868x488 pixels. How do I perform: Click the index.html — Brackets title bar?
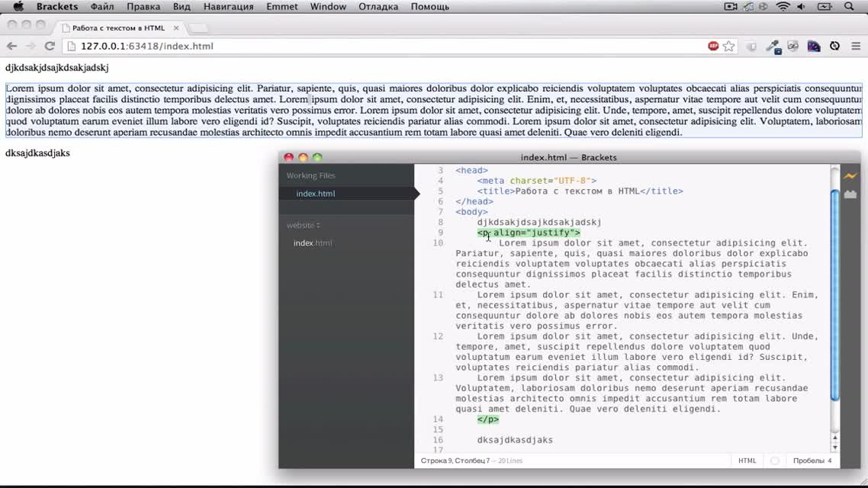pos(568,157)
